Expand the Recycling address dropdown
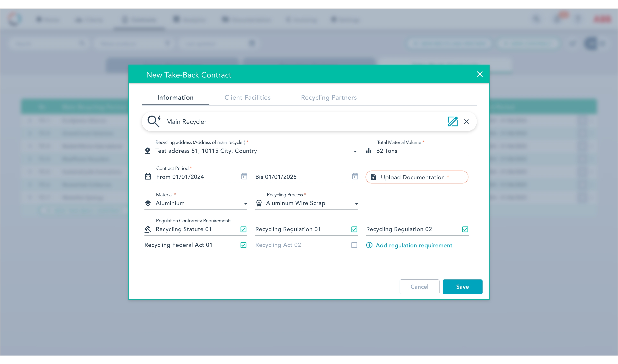Image resolution: width=618 pixels, height=364 pixels. pos(355,151)
